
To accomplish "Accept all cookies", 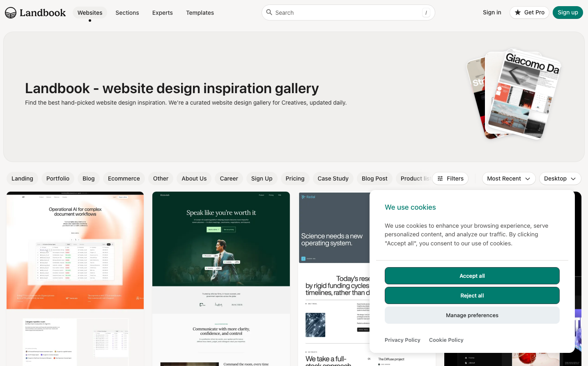I will (x=472, y=276).
